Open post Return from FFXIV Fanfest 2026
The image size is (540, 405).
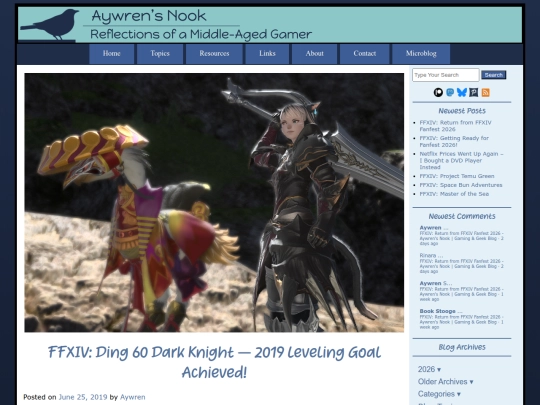tap(455, 126)
